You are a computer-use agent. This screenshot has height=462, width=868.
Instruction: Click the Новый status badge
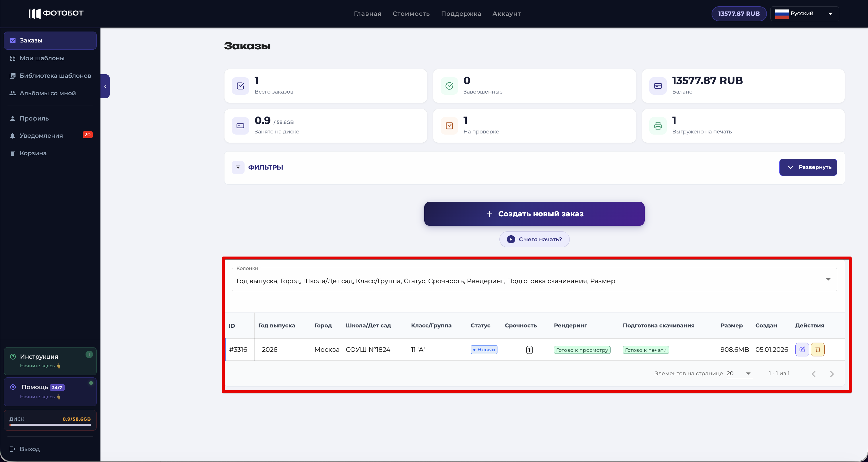coord(484,350)
